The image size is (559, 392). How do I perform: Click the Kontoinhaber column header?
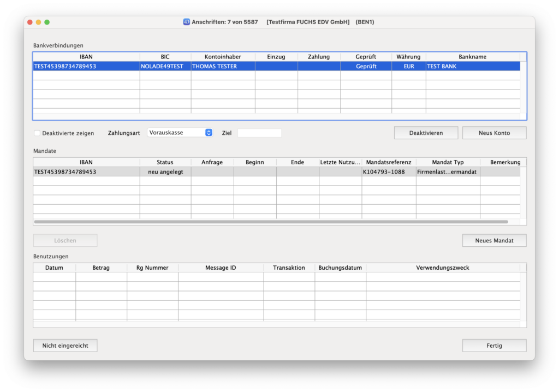coord(223,57)
